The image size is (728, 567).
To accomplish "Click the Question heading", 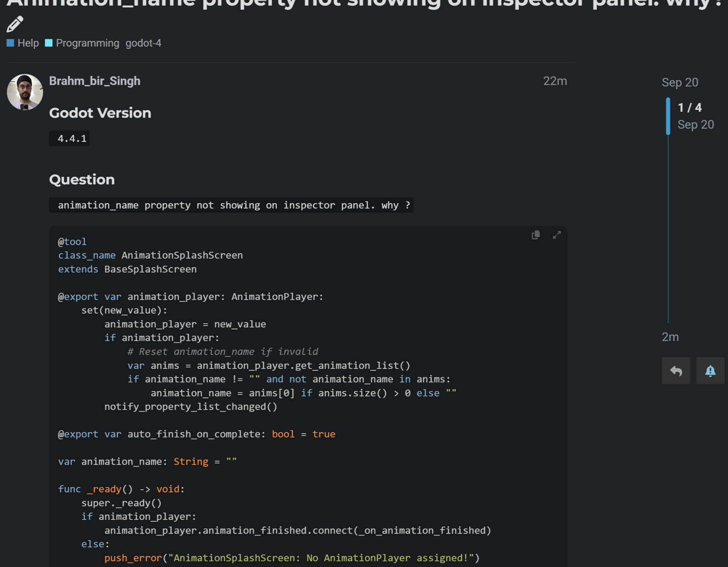I will (x=82, y=180).
